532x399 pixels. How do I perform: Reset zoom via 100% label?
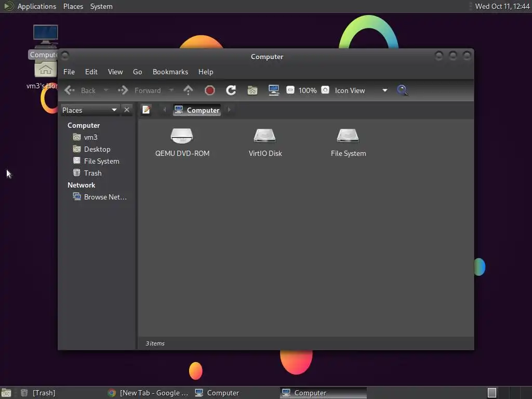[308, 90]
